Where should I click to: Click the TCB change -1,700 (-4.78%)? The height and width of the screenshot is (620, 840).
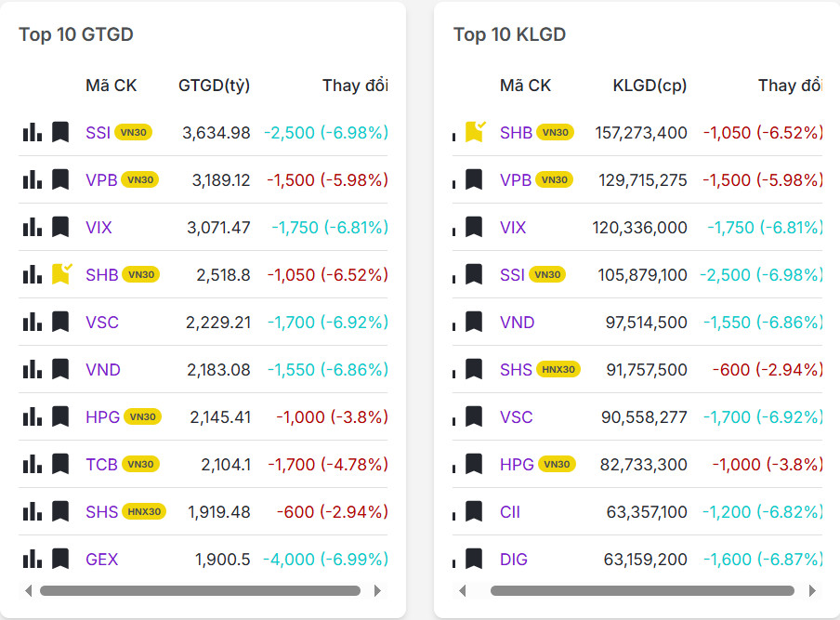[328, 465]
